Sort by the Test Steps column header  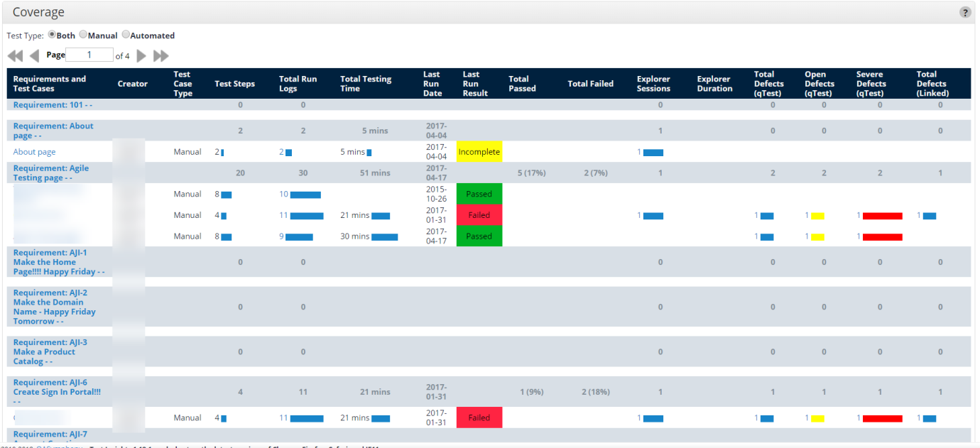point(234,84)
